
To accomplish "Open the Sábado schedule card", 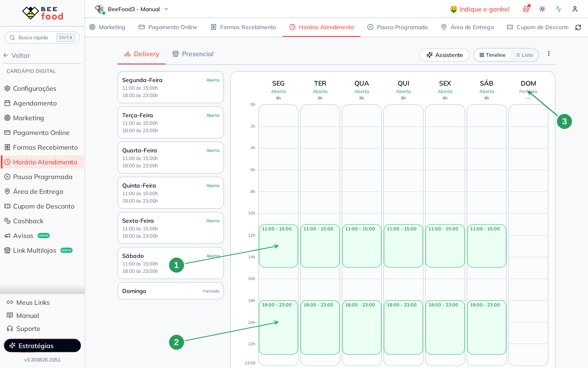I will (171, 263).
